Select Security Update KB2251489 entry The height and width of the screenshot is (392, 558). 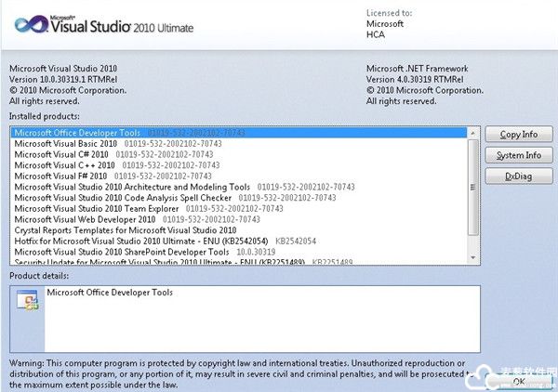239,262
